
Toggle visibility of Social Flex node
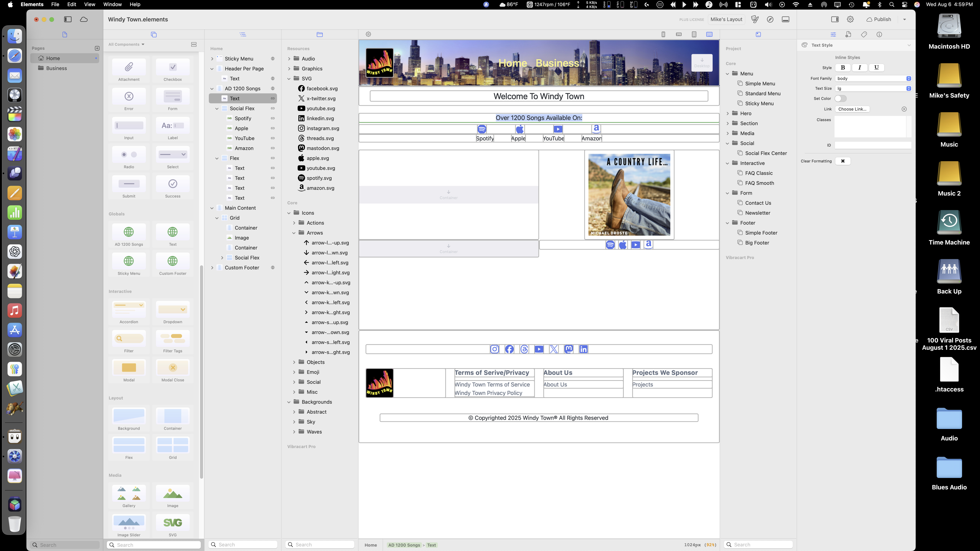[273, 108]
